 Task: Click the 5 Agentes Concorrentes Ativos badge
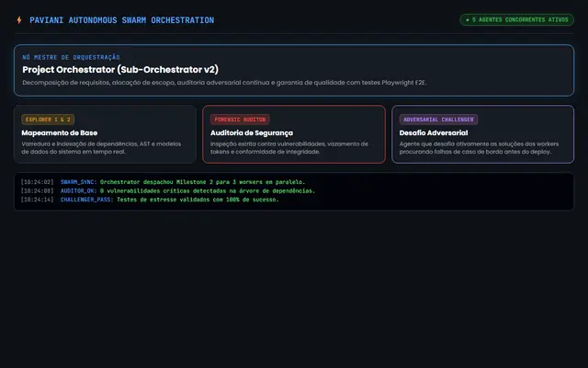click(x=516, y=20)
